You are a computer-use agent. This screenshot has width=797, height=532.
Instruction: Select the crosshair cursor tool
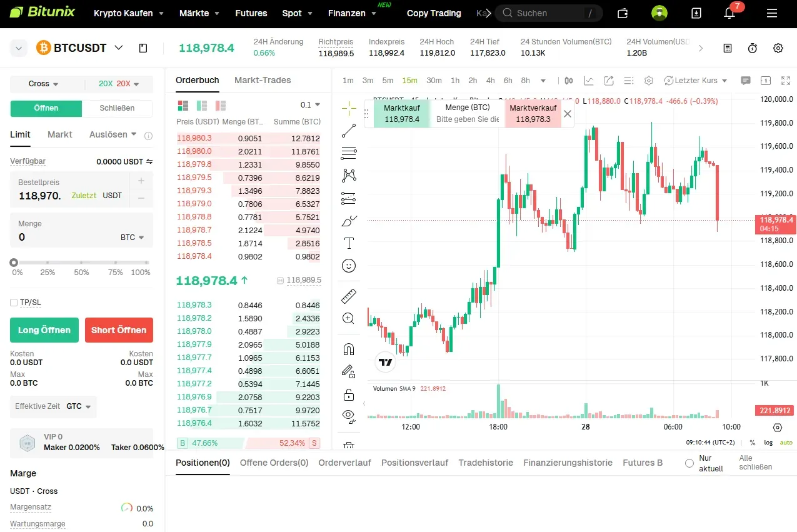tap(349, 108)
